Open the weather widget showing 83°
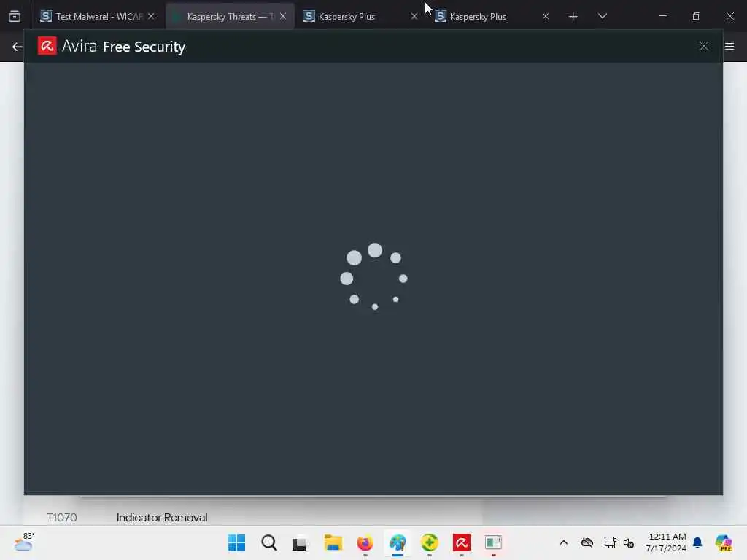The width and height of the screenshot is (747, 560). pyautogui.click(x=24, y=542)
